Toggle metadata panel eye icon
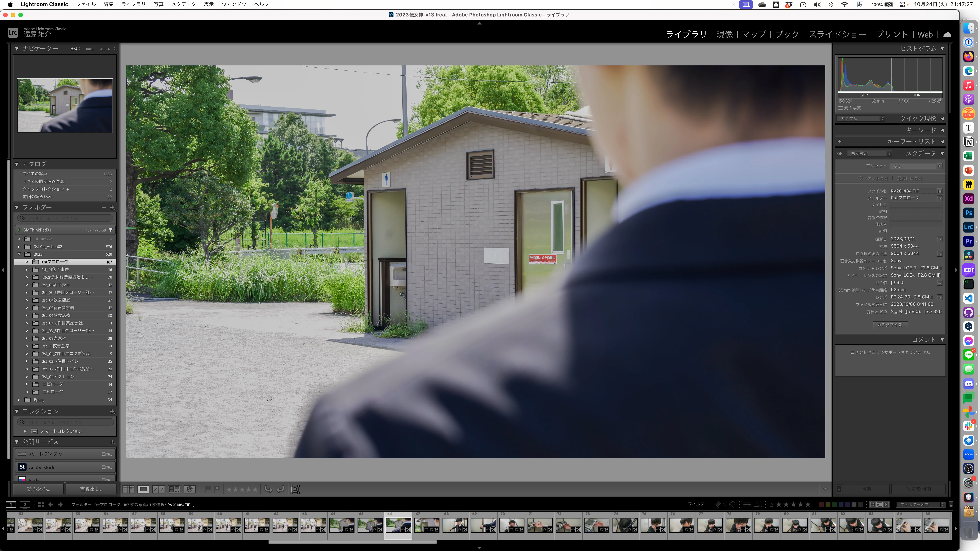This screenshot has height=551, width=980. point(840,153)
